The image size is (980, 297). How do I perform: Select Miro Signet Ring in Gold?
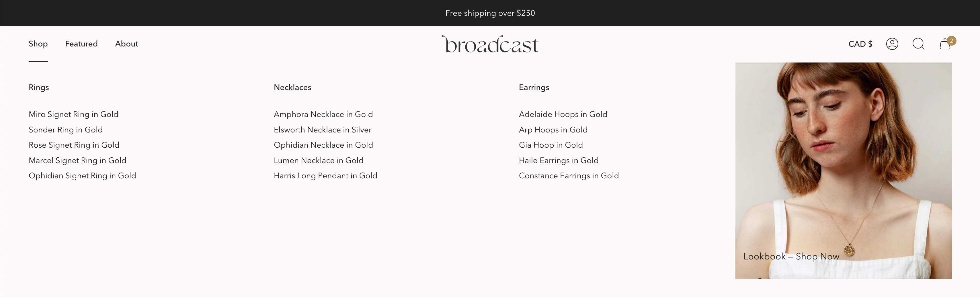[x=73, y=114]
